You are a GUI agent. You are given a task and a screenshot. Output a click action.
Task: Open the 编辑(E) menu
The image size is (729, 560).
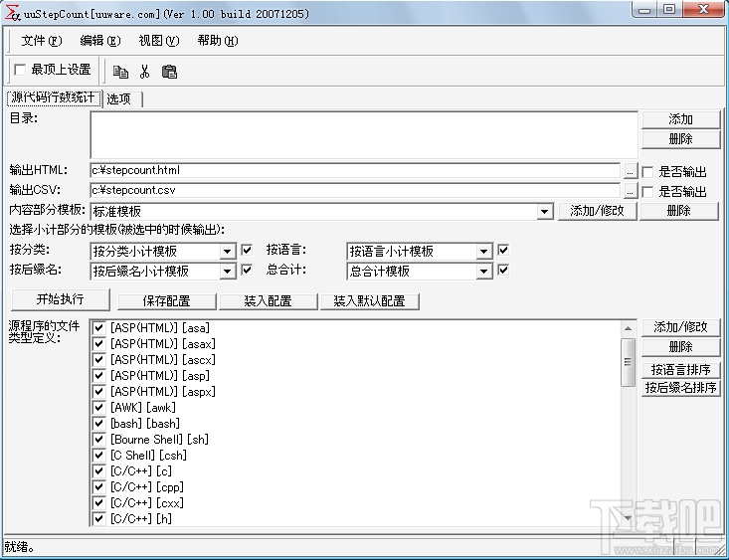click(100, 41)
